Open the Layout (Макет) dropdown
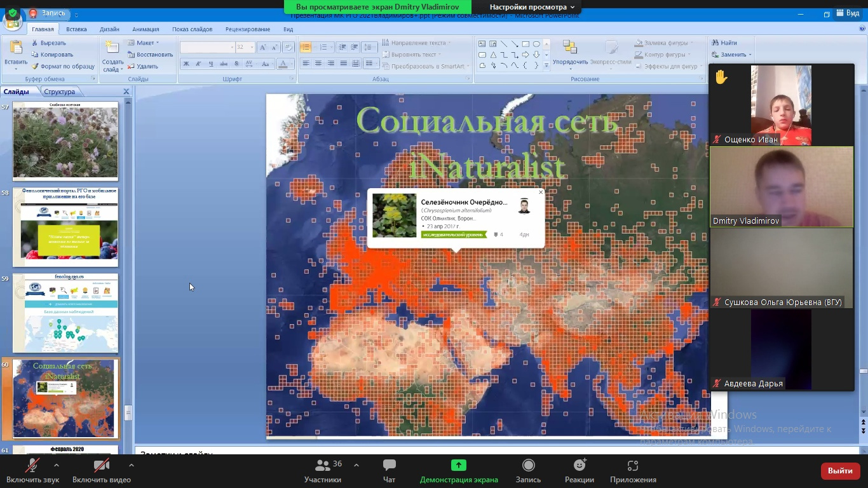Screen dimensions: 868x488 pos(142,43)
